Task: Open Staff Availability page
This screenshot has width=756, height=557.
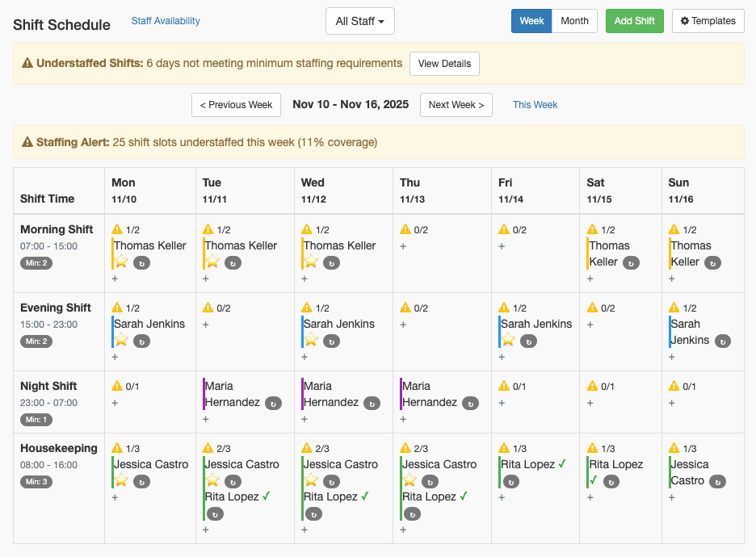Action: (166, 21)
